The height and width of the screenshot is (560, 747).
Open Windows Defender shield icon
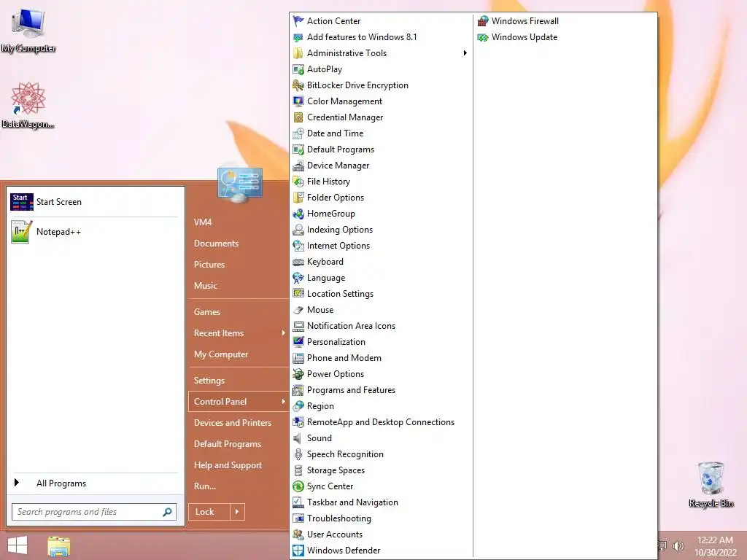pyautogui.click(x=298, y=550)
